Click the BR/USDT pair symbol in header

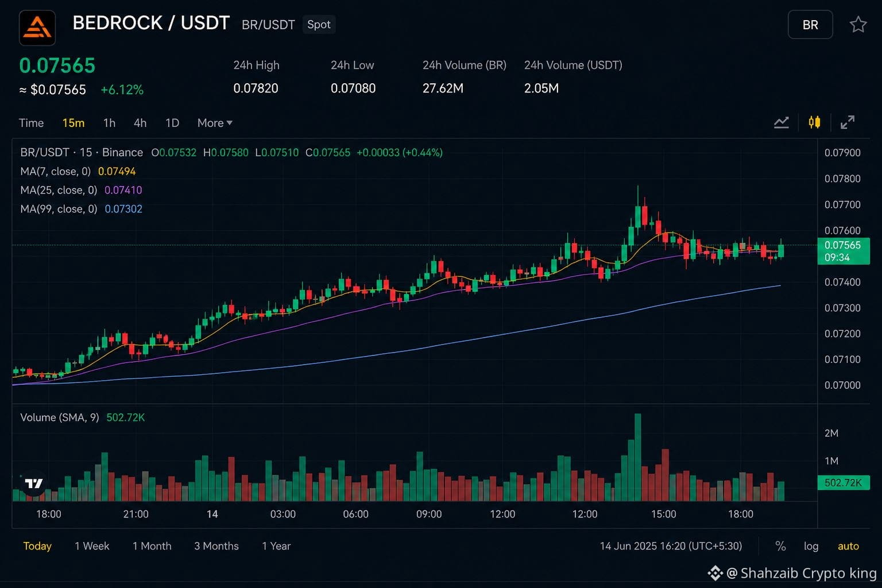coord(268,25)
